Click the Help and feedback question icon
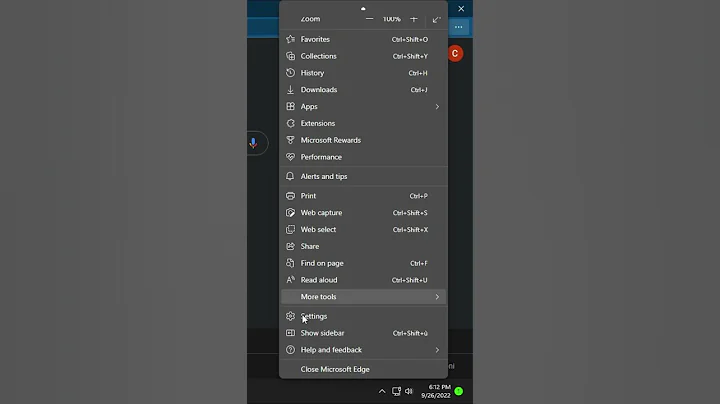The height and width of the screenshot is (404, 720). pyautogui.click(x=290, y=350)
